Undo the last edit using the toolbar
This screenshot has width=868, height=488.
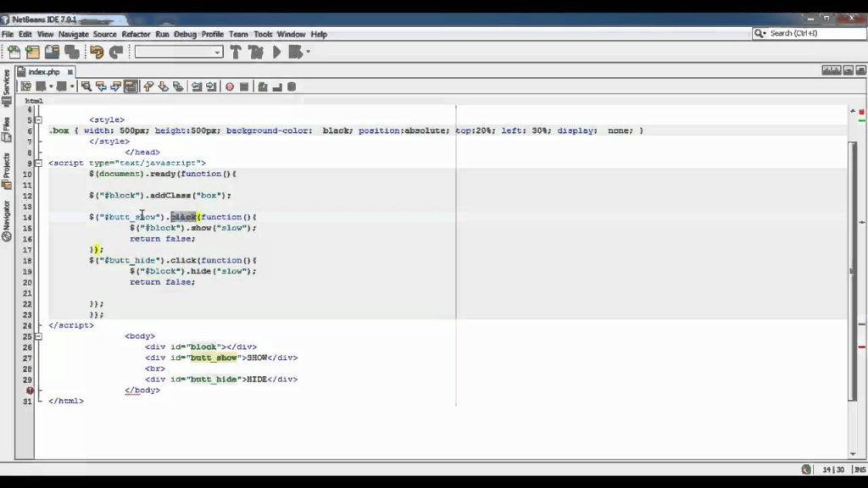pos(97,52)
